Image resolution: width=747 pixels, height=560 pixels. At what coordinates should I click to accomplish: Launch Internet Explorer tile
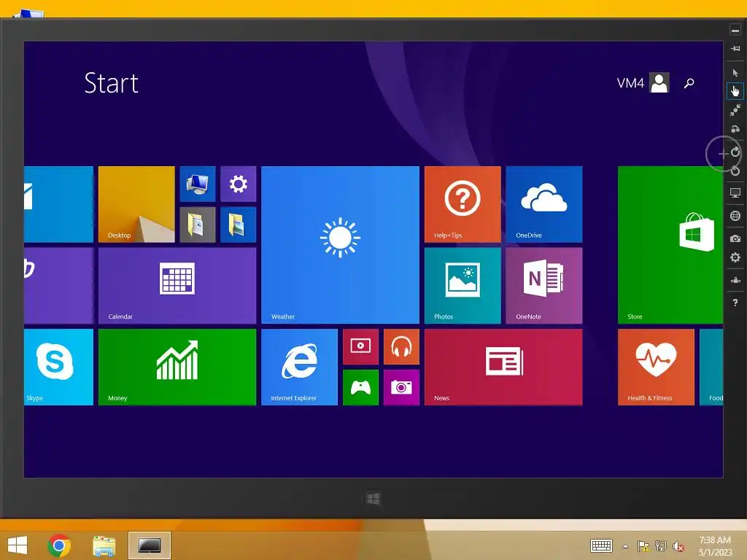[300, 367]
